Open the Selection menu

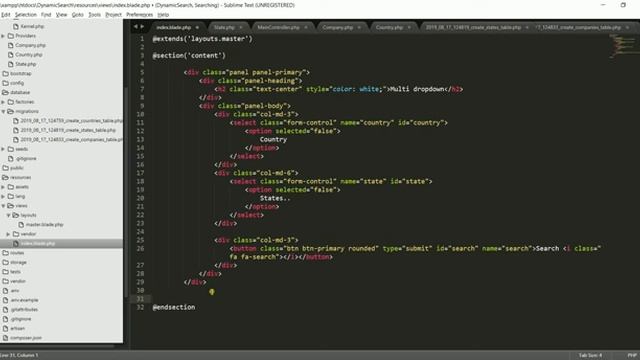(x=26, y=15)
